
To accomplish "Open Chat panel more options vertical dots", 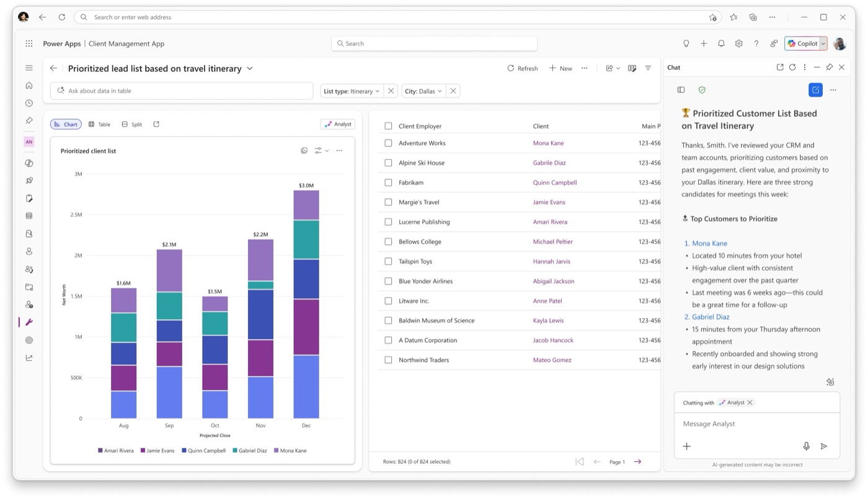I will 805,67.
